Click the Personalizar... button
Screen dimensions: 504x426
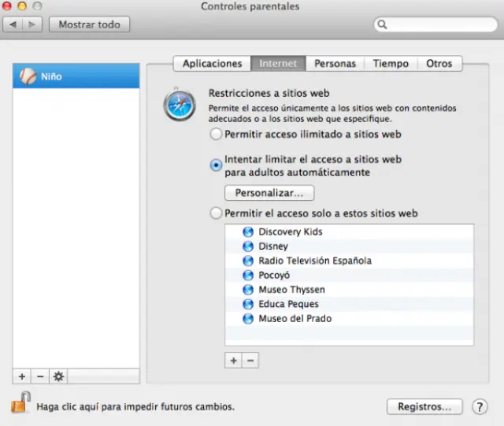coord(269,193)
